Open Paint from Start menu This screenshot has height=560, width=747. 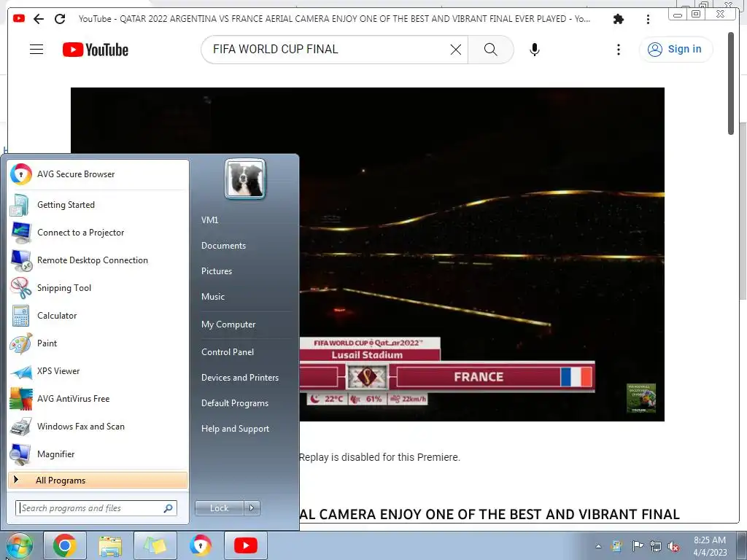[x=98, y=343]
